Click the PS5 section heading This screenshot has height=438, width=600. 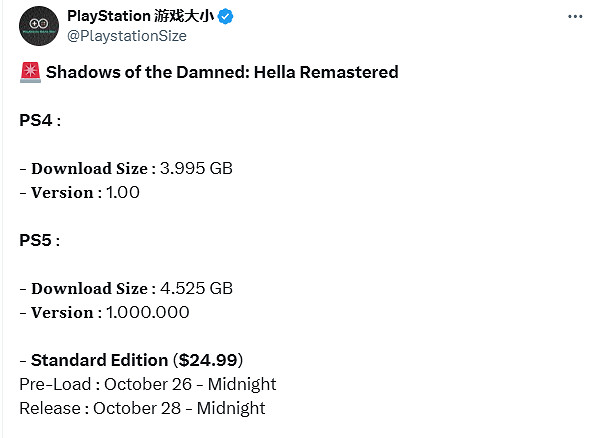coord(38,240)
